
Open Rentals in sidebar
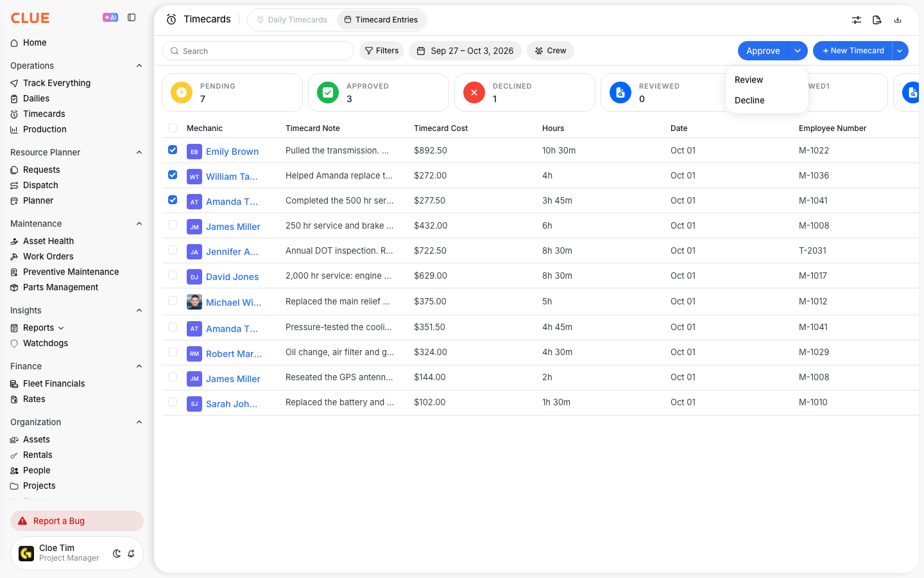(x=37, y=455)
